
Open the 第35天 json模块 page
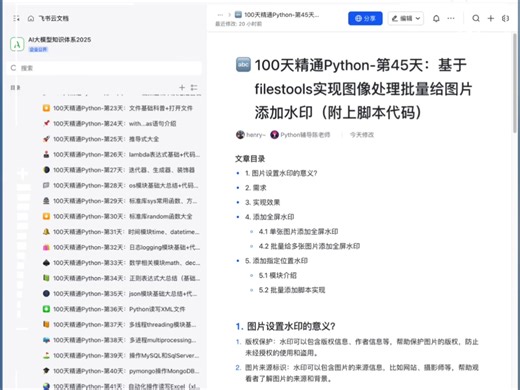point(125,294)
